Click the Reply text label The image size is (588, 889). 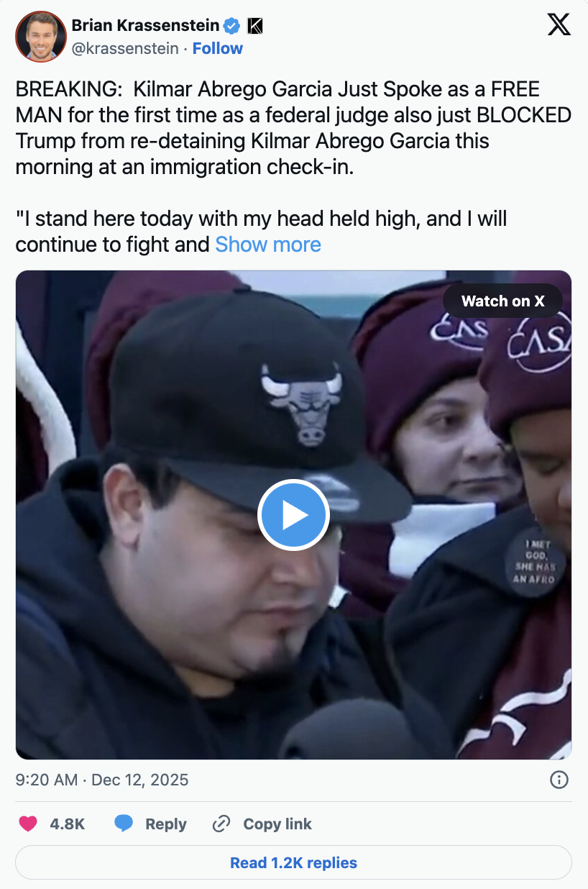point(166,824)
